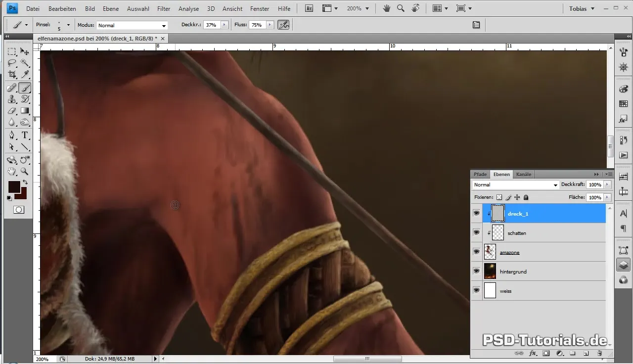633x364 pixels.
Task: Hide the schatten layer
Action: (476, 232)
